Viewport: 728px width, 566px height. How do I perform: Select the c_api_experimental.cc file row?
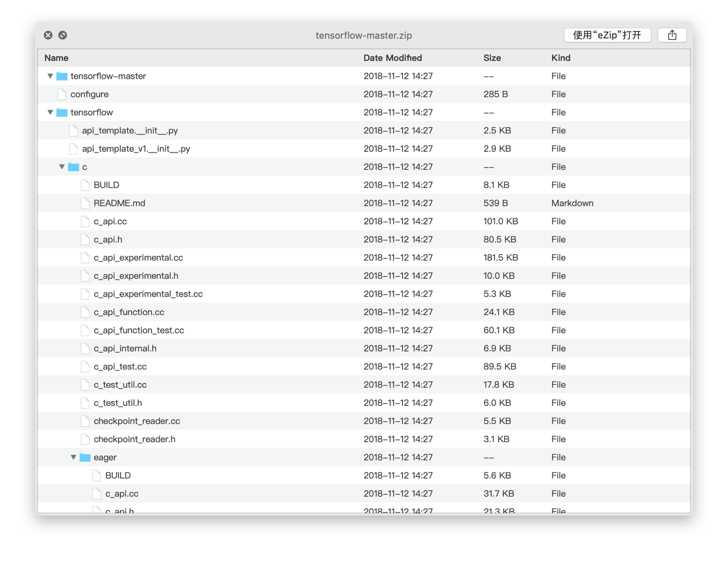tap(138, 258)
